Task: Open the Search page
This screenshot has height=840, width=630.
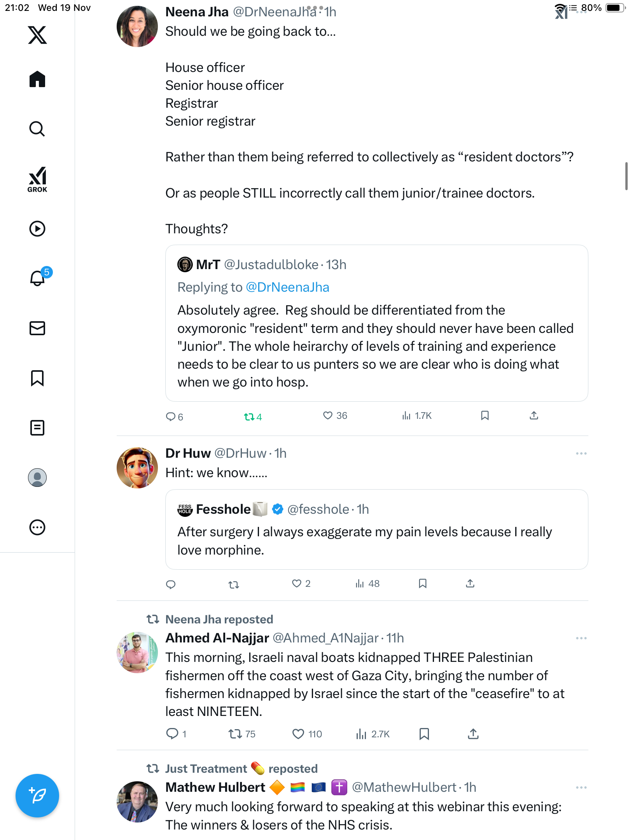Action: click(37, 129)
